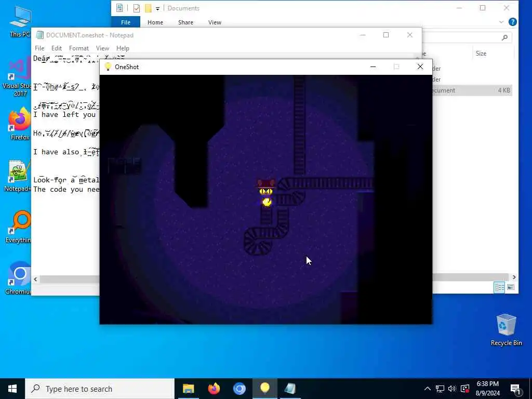Click the taskbar search box
This screenshot has width=532, height=399.
coord(99,389)
